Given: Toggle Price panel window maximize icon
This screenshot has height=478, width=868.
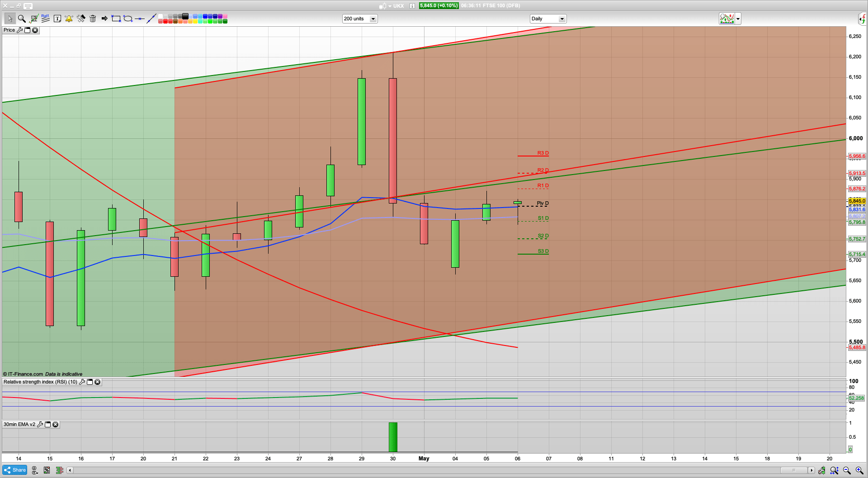Looking at the screenshot, I should point(27,30).
